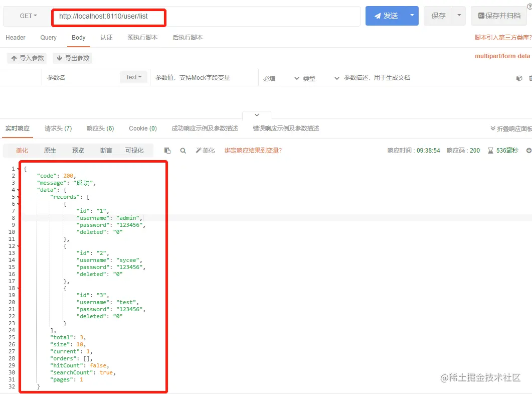Viewport: 532px width, 394px height.
Task: Switch to the Query tab
Action: (x=48, y=37)
